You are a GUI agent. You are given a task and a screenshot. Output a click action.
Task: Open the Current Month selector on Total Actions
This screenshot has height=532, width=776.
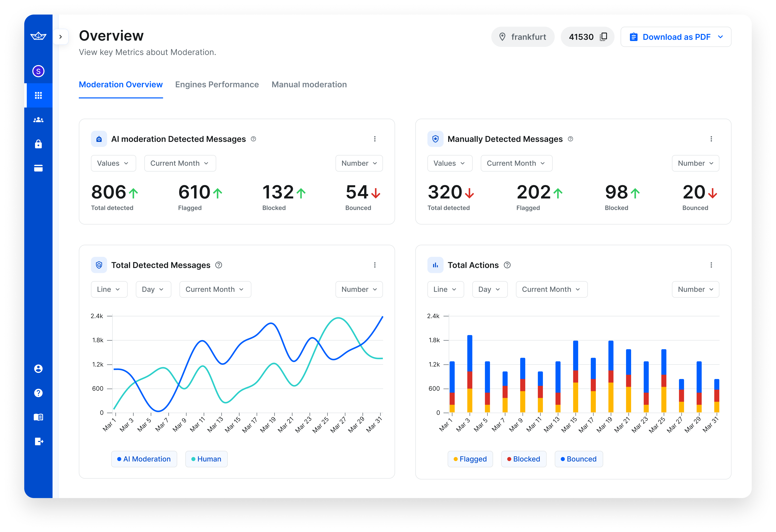[551, 289]
